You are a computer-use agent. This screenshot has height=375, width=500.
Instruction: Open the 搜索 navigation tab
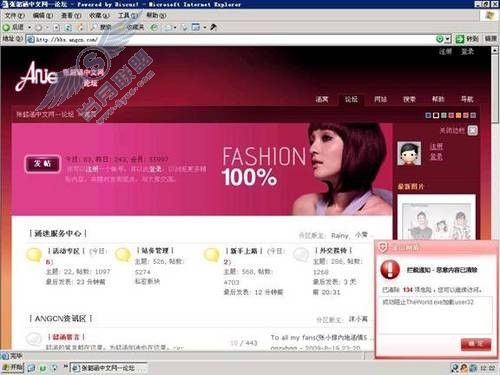click(409, 99)
